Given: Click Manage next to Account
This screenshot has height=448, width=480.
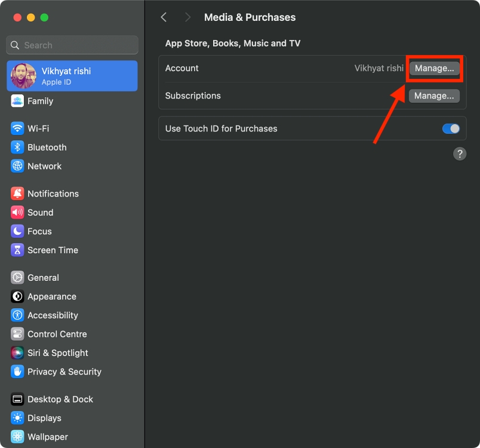Looking at the screenshot, I should coord(434,68).
